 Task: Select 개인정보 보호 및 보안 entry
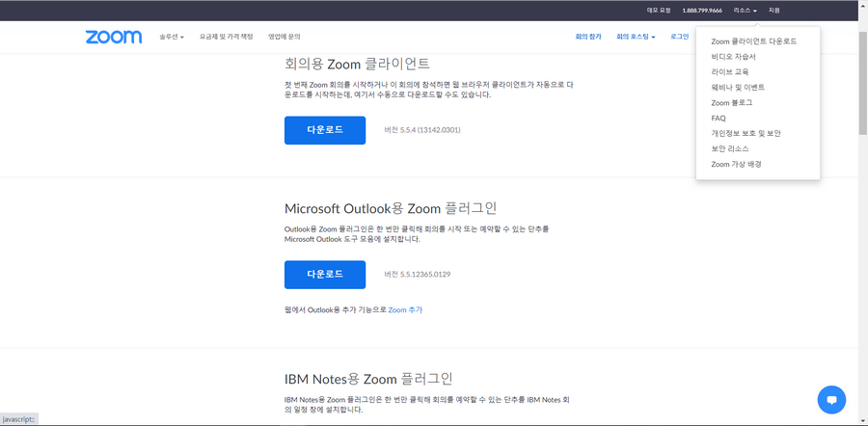click(x=746, y=133)
